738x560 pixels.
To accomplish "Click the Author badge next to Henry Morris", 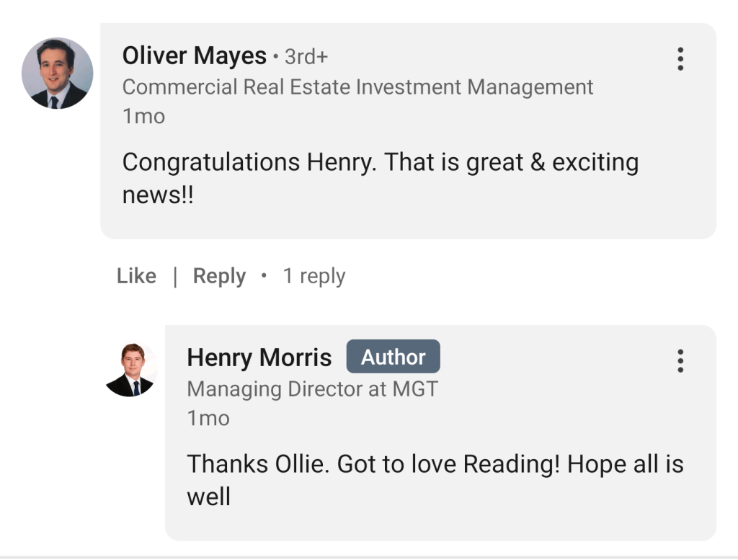I will coord(393,357).
